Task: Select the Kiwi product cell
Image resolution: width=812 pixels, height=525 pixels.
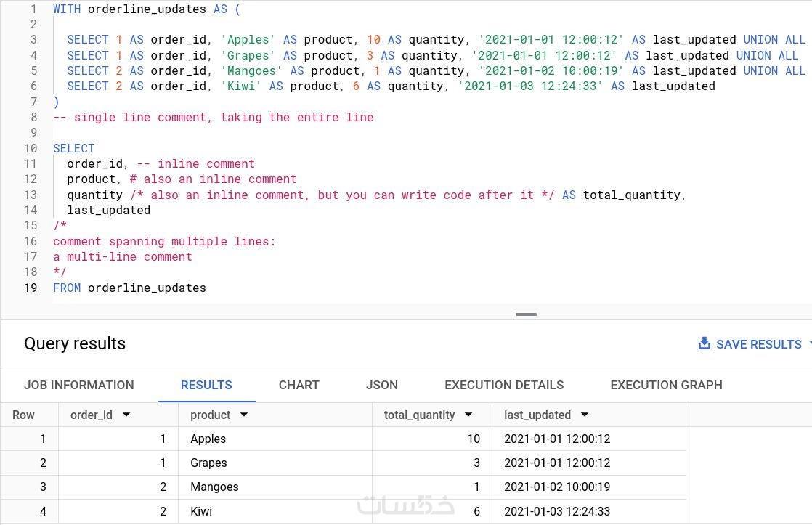Action: click(275, 511)
